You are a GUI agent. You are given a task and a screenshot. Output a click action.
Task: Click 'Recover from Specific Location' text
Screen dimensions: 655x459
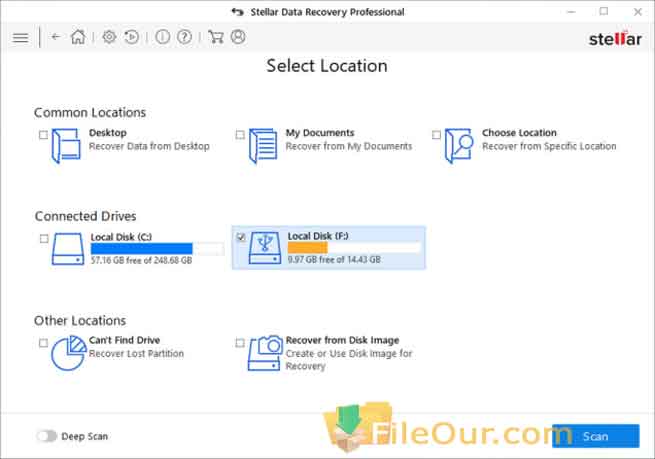point(549,146)
